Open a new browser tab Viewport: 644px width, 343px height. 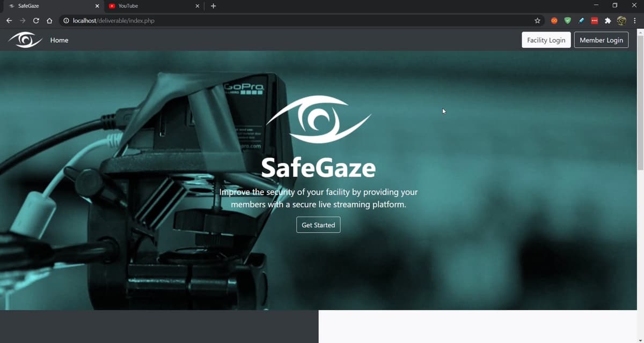(213, 6)
